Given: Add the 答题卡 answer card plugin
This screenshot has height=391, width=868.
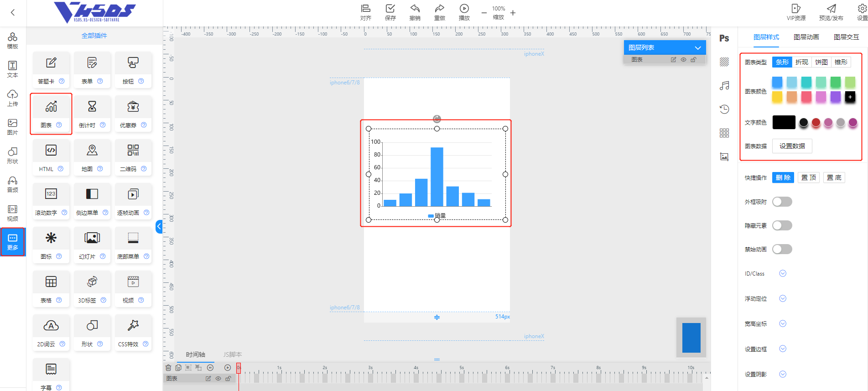Looking at the screenshot, I should point(51,70).
